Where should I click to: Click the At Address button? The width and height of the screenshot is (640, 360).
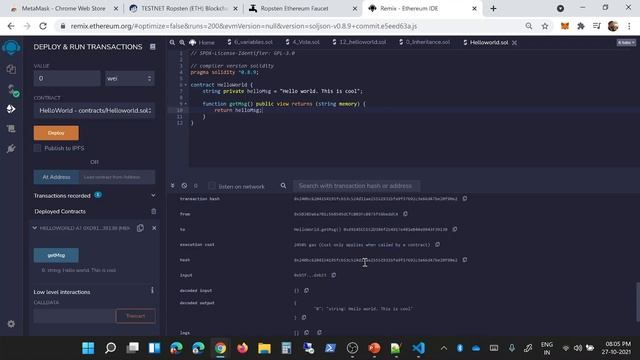[56, 177]
